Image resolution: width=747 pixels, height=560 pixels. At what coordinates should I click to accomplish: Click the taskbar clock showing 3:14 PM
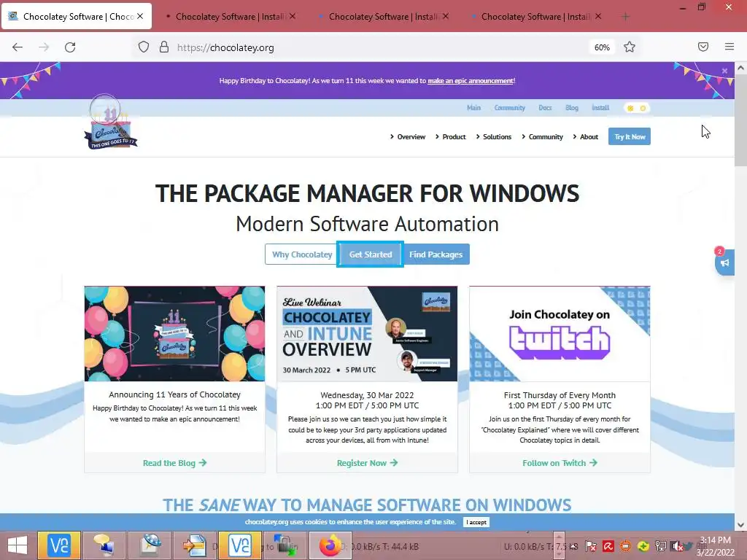point(715,546)
